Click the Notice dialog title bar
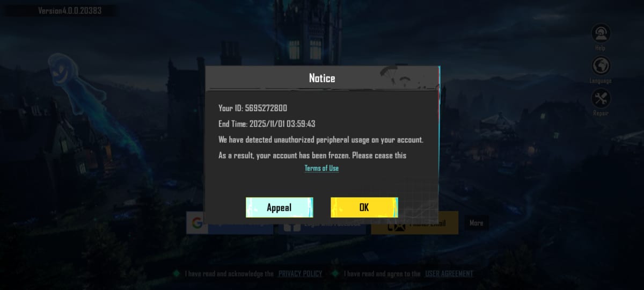 (322, 78)
